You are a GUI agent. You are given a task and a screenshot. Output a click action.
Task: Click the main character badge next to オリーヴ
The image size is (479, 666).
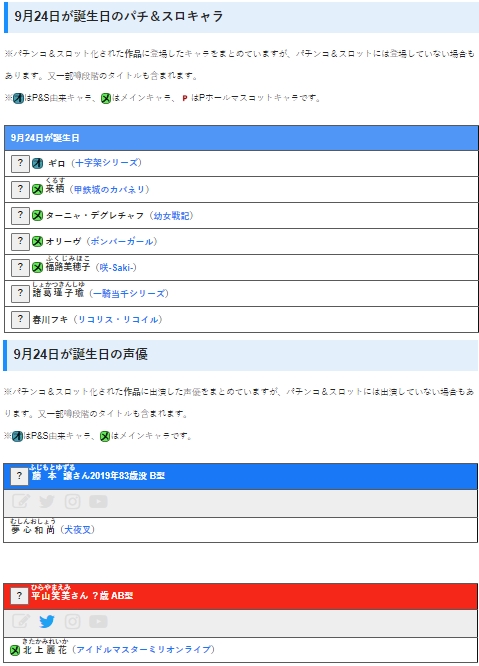click(x=37, y=242)
